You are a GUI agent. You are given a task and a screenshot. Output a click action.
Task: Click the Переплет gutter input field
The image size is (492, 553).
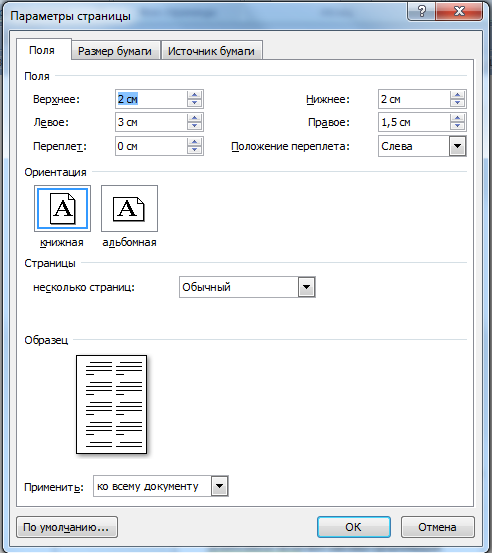(x=151, y=146)
